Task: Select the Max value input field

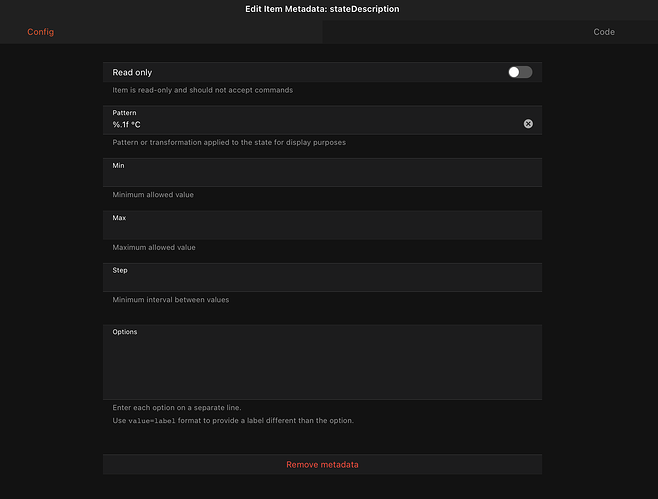Action: tap(322, 230)
